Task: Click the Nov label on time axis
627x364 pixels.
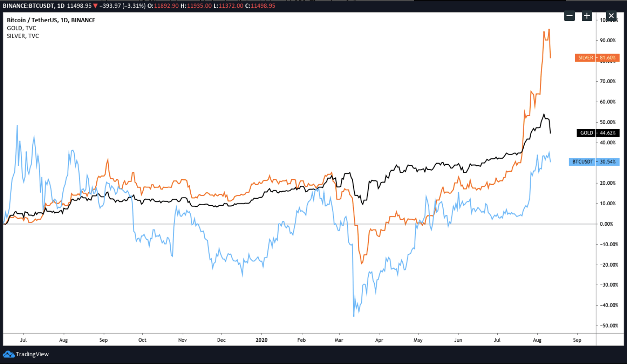Action: coord(183,340)
